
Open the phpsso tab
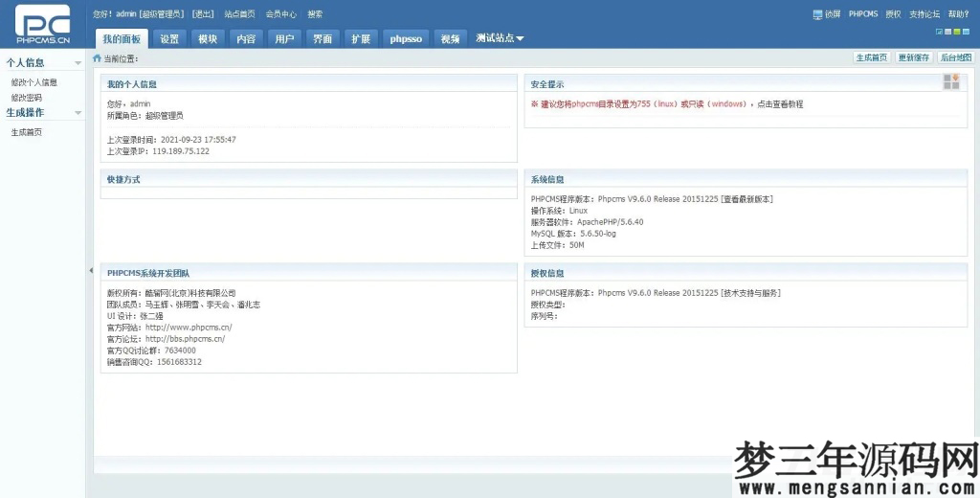(x=406, y=39)
